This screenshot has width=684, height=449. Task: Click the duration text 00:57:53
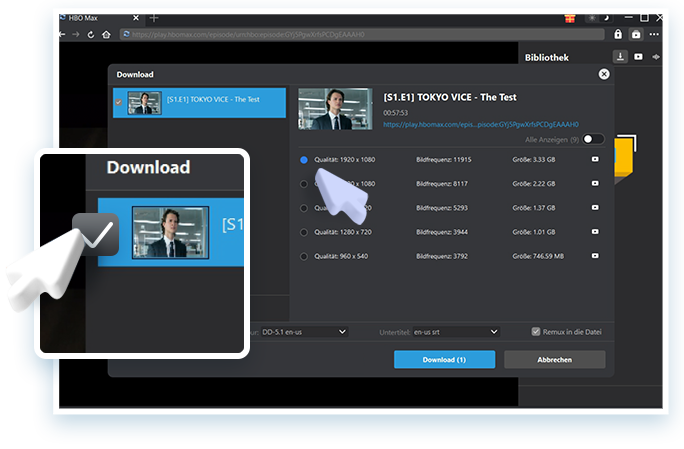[396, 113]
